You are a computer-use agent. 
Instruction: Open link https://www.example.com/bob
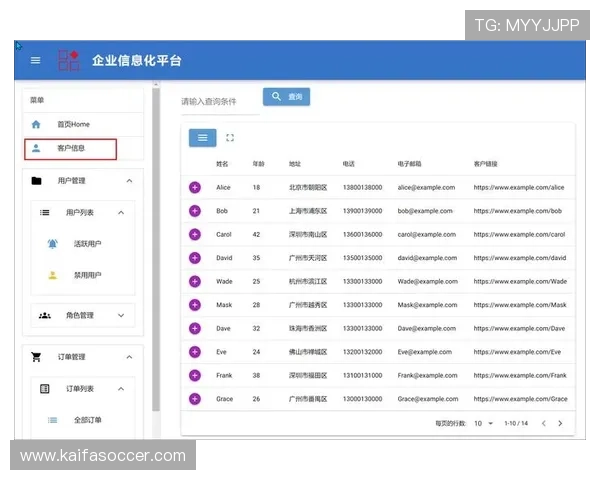pos(518,211)
